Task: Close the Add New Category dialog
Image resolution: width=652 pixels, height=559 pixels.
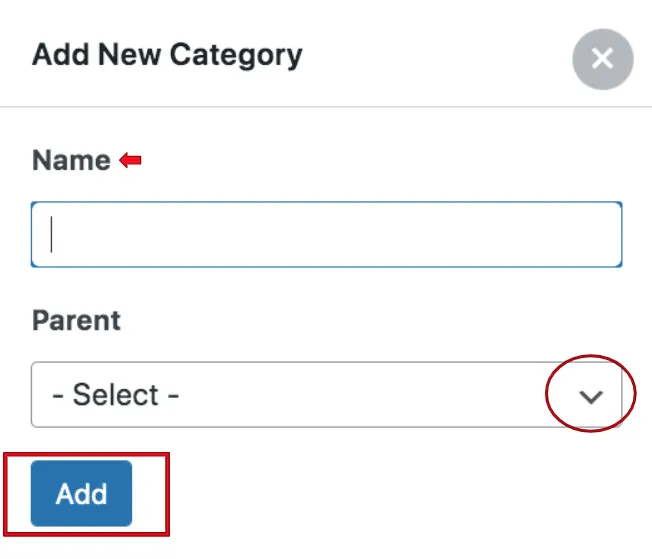Action: [603, 59]
